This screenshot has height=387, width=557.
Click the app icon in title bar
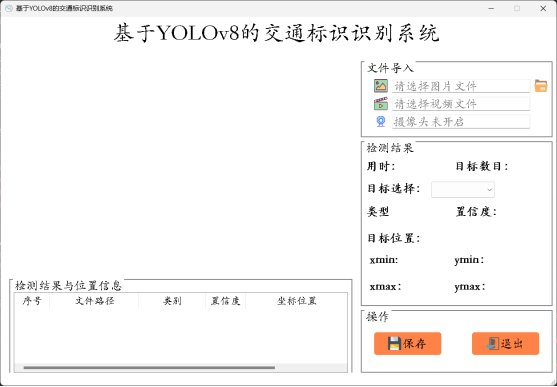tap(9, 8)
